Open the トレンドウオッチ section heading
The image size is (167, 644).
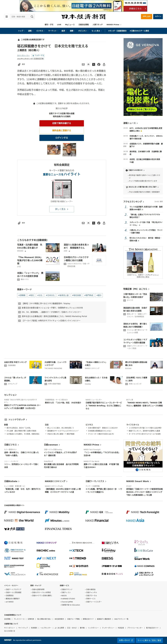[18, 420]
